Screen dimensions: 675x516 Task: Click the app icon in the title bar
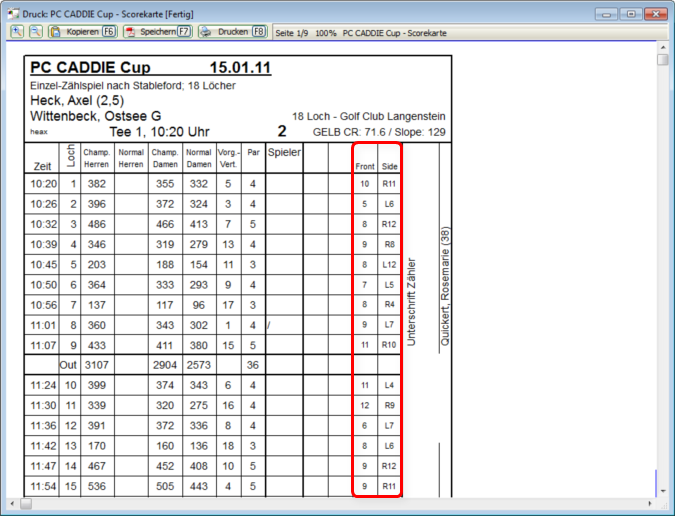pyautogui.click(x=12, y=13)
